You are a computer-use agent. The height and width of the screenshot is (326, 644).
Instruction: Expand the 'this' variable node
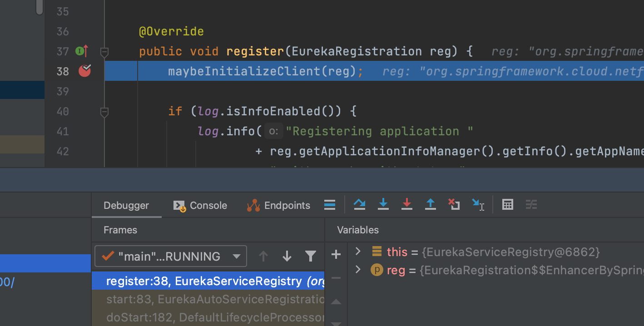[358, 251]
